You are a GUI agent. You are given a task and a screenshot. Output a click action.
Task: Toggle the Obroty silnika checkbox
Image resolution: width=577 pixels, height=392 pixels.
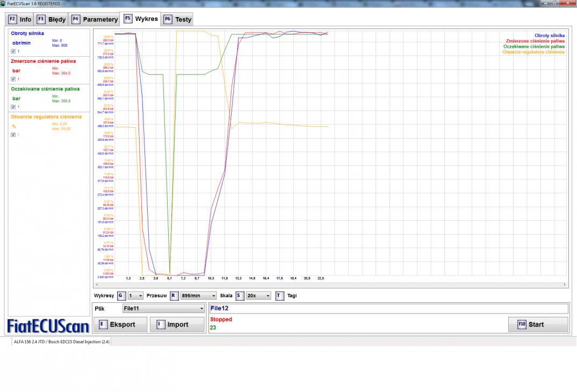tap(13, 51)
